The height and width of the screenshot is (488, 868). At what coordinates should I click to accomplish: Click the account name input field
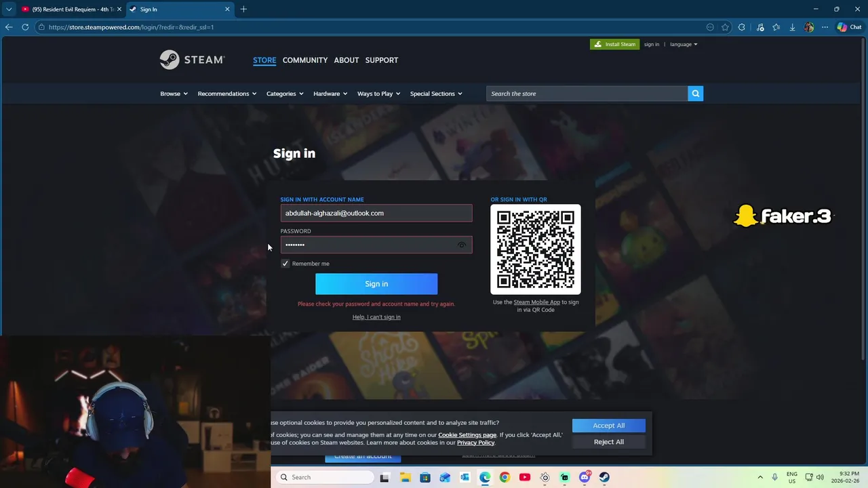376,213
